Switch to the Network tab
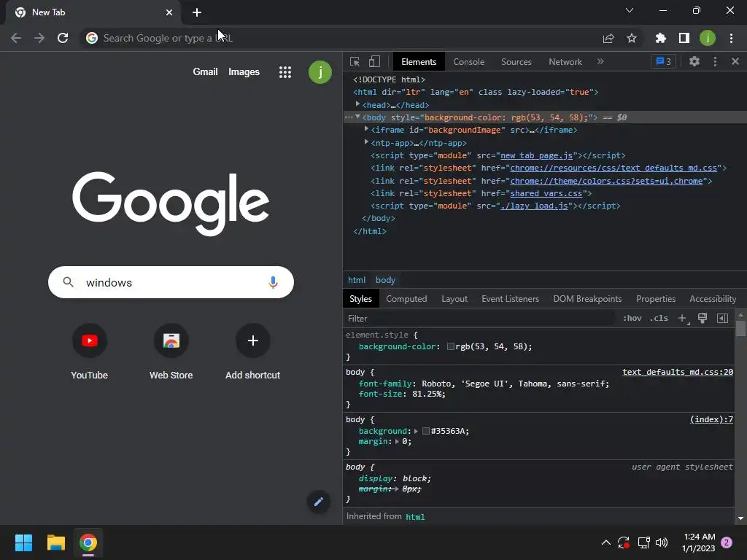Image resolution: width=747 pixels, height=560 pixels. (x=565, y=62)
